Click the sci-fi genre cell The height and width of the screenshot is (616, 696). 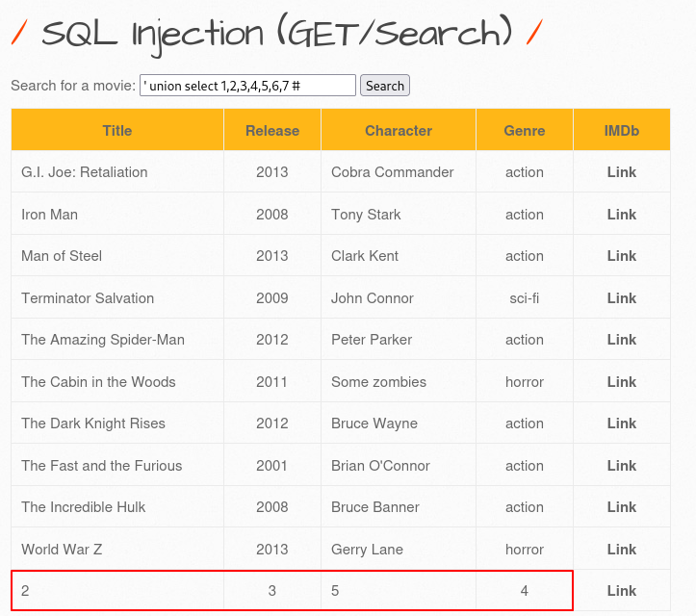coord(525,298)
